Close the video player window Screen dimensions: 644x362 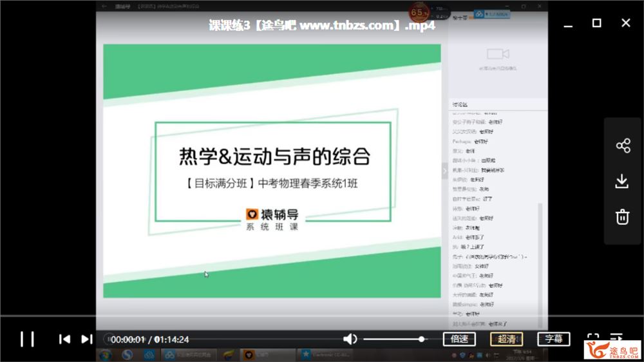625,23
